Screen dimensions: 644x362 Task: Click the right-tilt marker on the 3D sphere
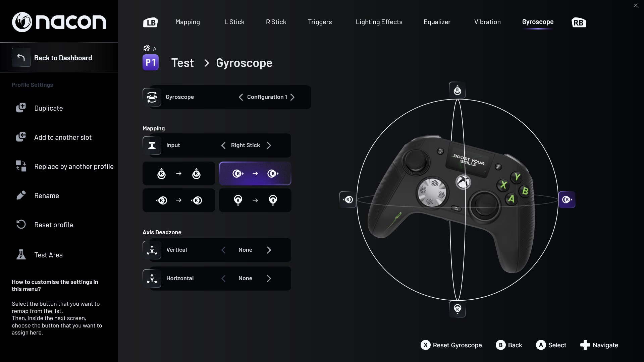click(x=567, y=199)
